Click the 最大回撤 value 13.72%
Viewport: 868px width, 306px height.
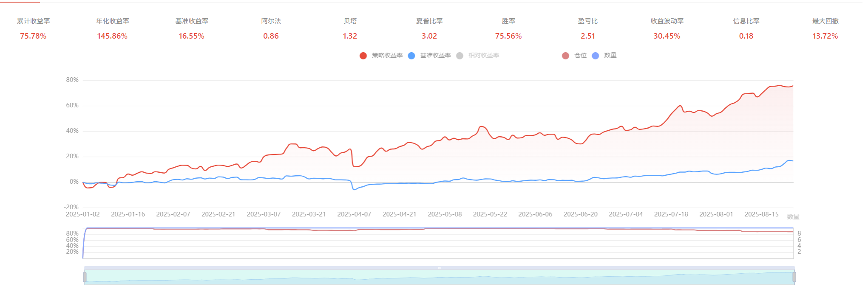(x=825, y=36)
